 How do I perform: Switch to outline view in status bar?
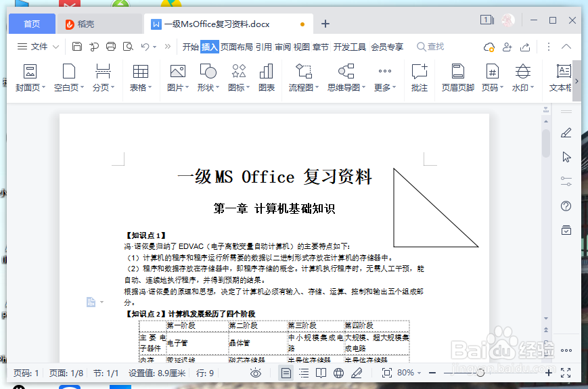click(304, 373)
